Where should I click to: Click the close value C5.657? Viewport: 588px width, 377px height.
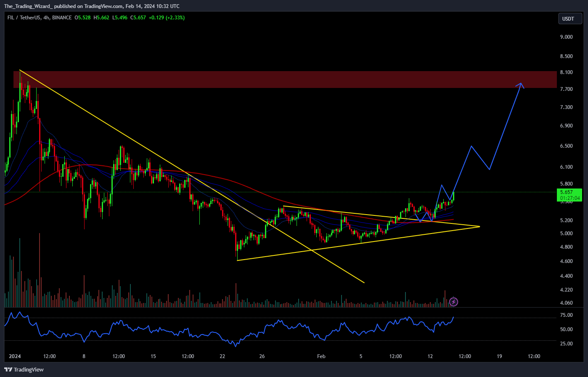coord(138,18)
